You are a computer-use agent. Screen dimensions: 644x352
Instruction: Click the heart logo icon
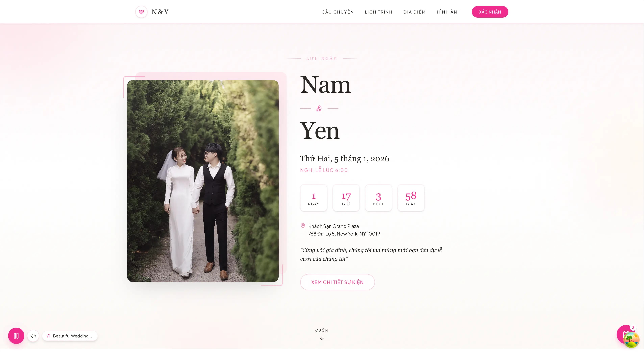click(141, 12)
